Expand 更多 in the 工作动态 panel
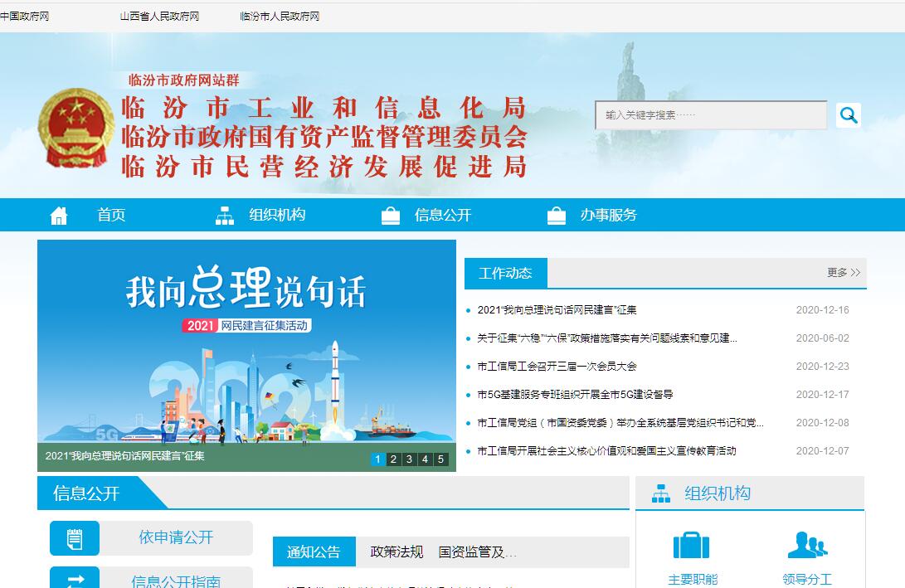Screen dimensions: 905x588 click(x=843, y=272)
